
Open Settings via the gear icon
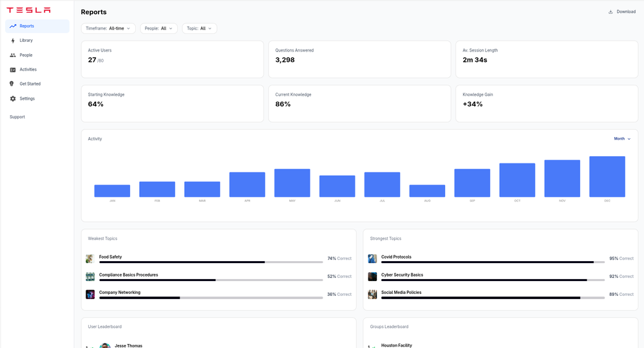(x=13, y=98)
